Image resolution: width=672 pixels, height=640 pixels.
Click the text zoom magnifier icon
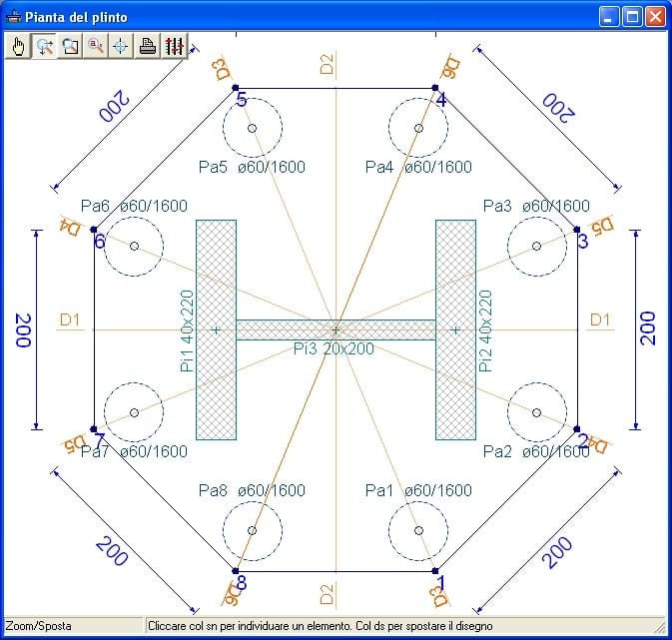coord(96,46)
